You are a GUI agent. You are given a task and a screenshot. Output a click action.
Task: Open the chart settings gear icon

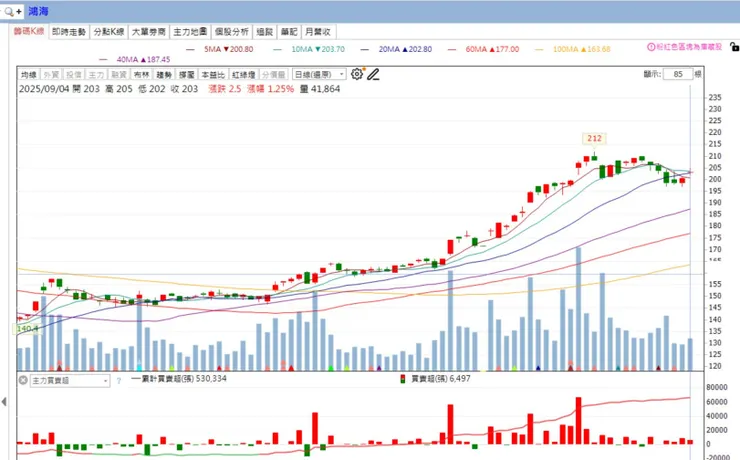(x=357, y=74)
